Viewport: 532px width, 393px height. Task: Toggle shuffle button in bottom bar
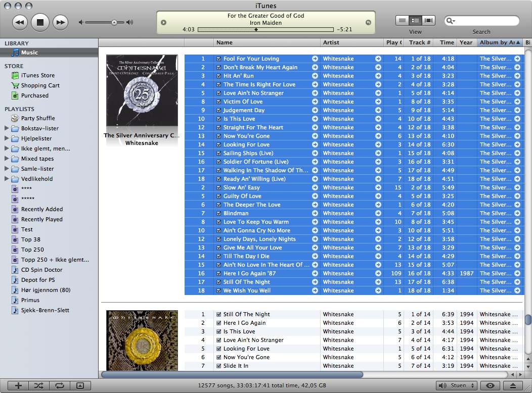[x=38, y=385]
